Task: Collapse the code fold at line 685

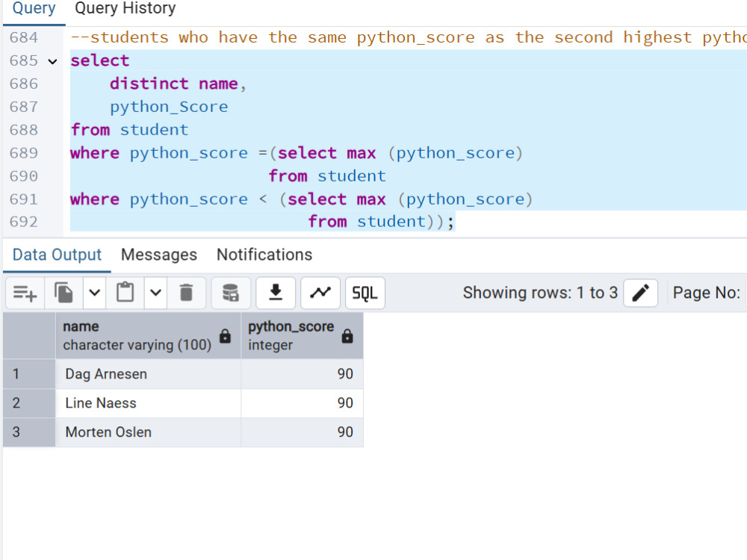Action: (x=53, y=61)
